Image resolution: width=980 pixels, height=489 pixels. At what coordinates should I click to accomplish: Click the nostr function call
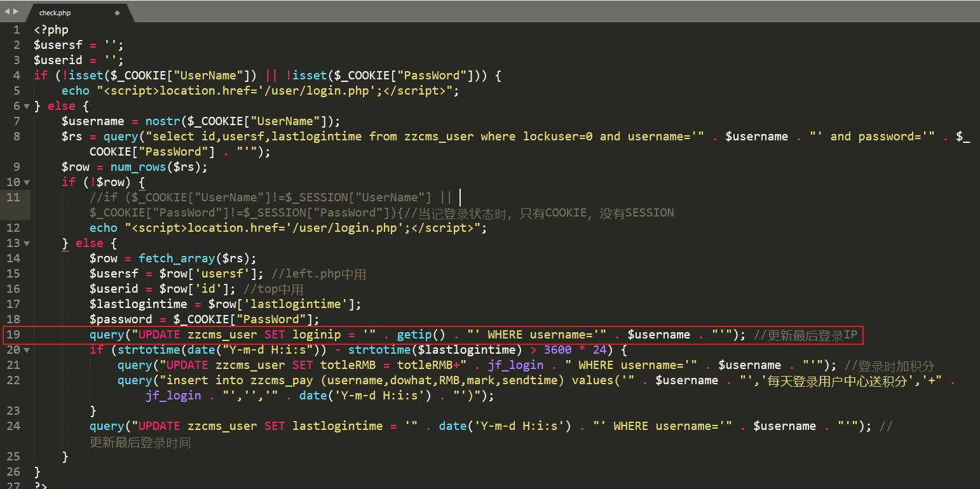(x=162, y=121)
